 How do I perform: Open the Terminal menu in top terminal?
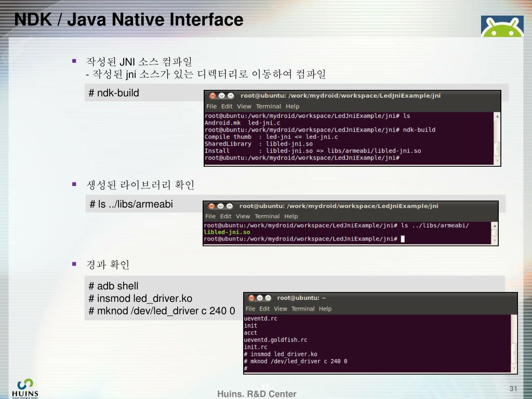(x=269, y=106)
